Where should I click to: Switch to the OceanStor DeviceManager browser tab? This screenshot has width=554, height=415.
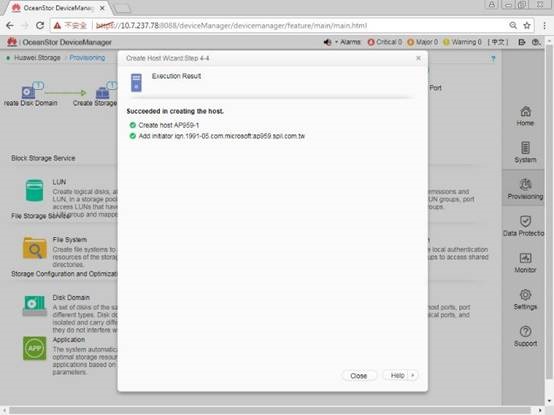tap(58, 8)
